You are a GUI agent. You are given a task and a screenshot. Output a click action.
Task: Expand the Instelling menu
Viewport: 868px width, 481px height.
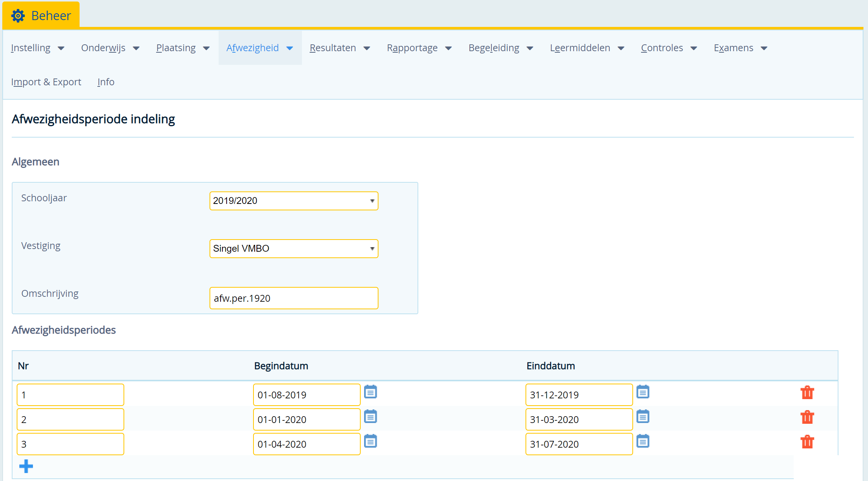38,48
